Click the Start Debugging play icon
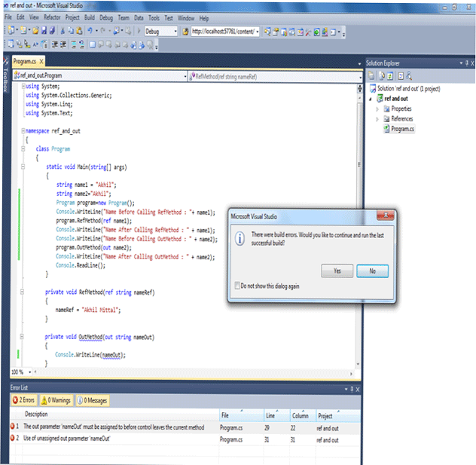The image size is (476, 465). (x=139, y=30)
